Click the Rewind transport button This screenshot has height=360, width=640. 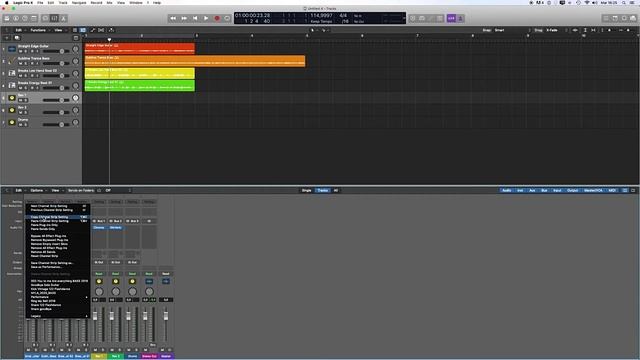(173, 18)
